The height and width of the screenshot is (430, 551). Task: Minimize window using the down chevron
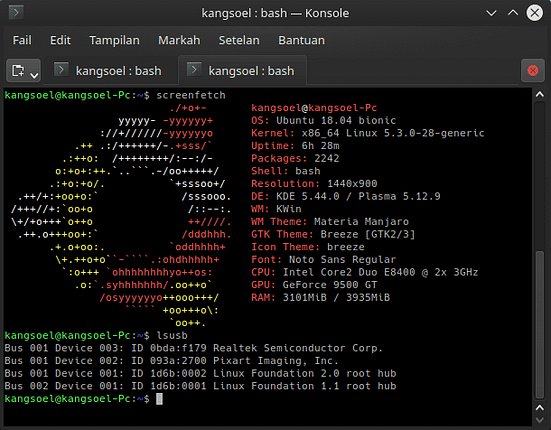tap(491, 13)
